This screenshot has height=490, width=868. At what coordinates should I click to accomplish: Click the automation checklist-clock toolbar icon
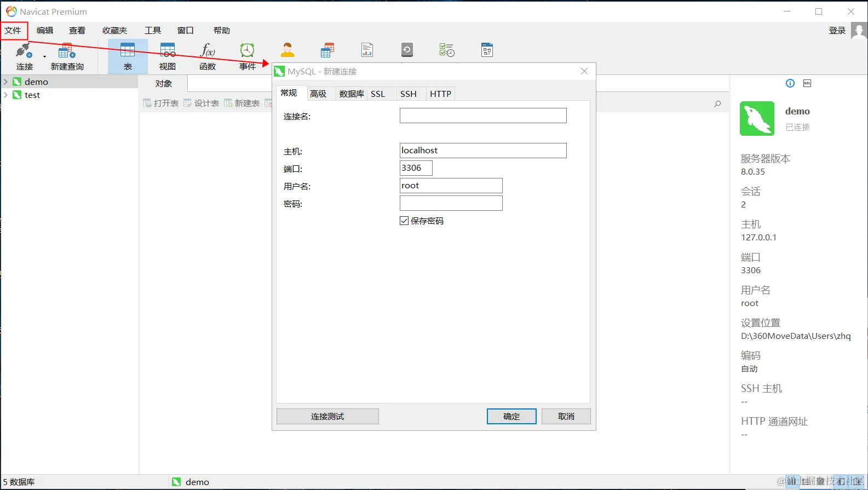(x=447, y=50)
